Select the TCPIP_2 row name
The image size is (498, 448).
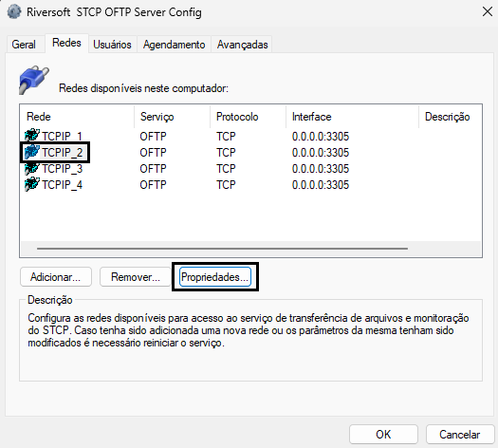pyautogui.click(x=62, y=153)
